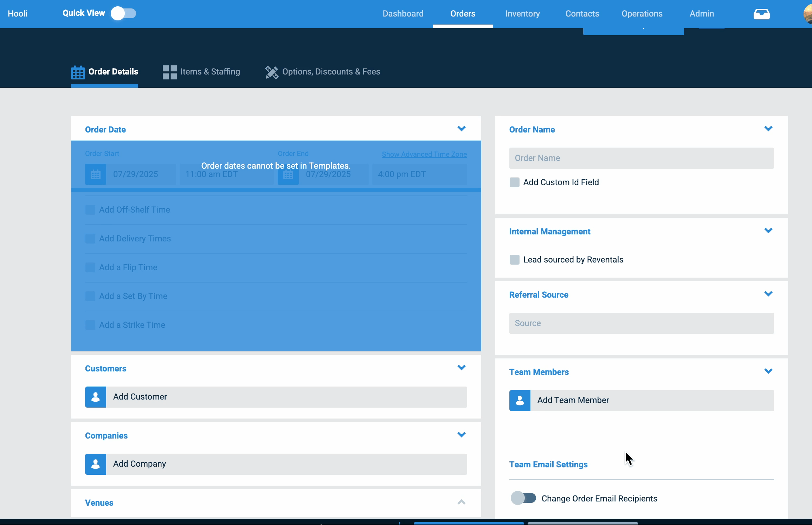The width and height of the screenshot is (812, 525).
Task: Open the Order Start calendar picker icon
Action: click(96, 174)
